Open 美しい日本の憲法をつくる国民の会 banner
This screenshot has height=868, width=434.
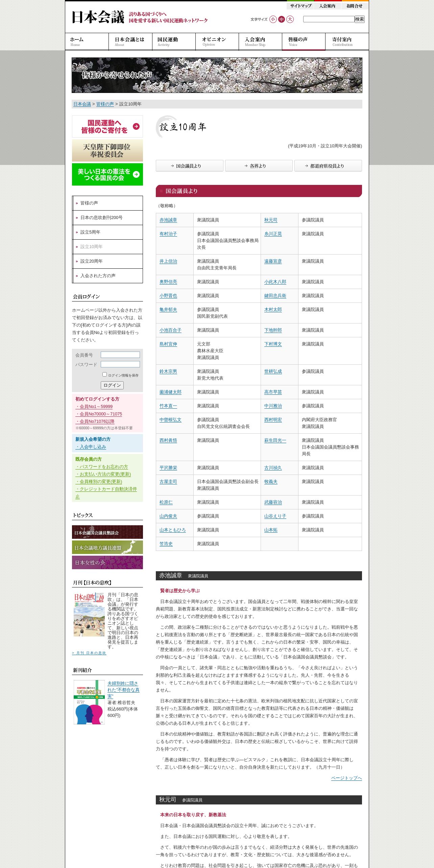click(x=107, y=174)
